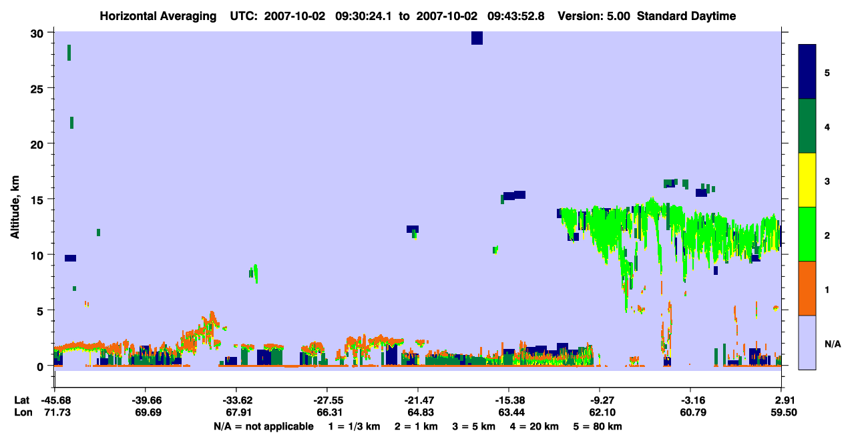Click the 10 km altitude tick label
868x445 pixels.
click(38, 255)
